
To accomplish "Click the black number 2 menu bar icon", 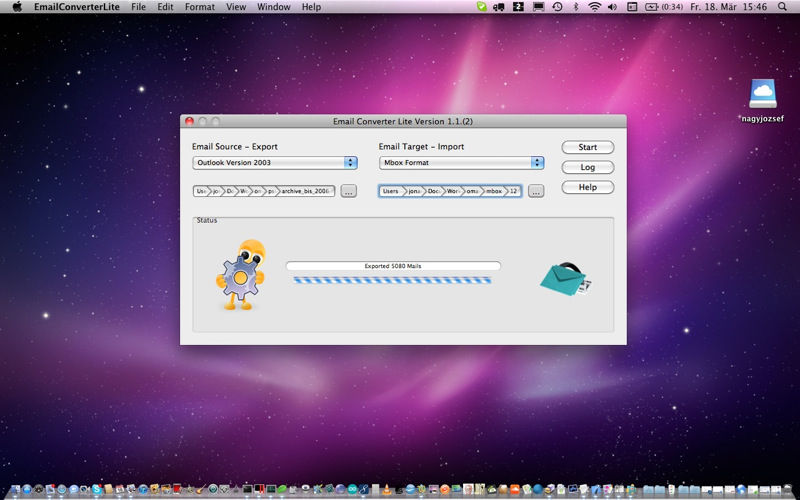I will point(518,7).
